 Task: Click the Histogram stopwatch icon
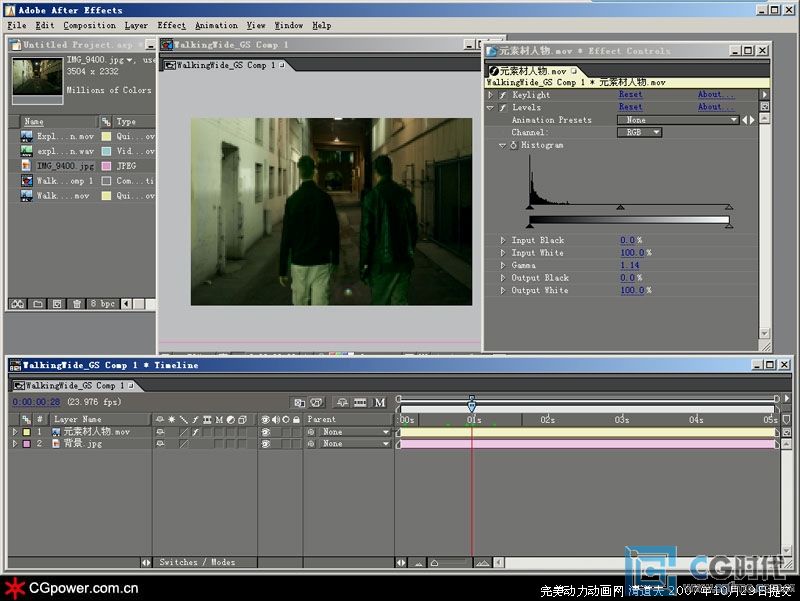click(x=513, y=145)
